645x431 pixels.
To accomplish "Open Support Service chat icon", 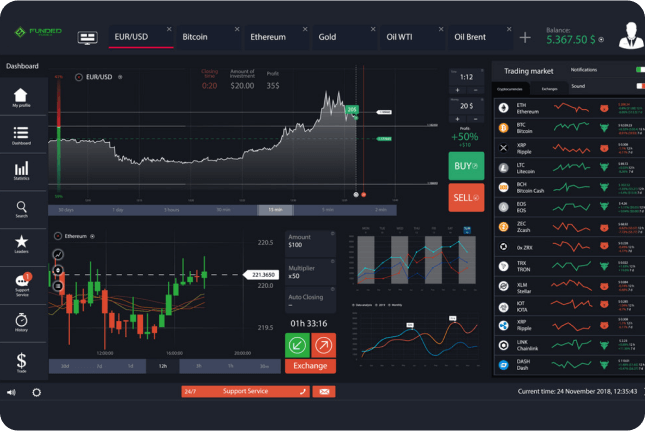I will (21, 280).
